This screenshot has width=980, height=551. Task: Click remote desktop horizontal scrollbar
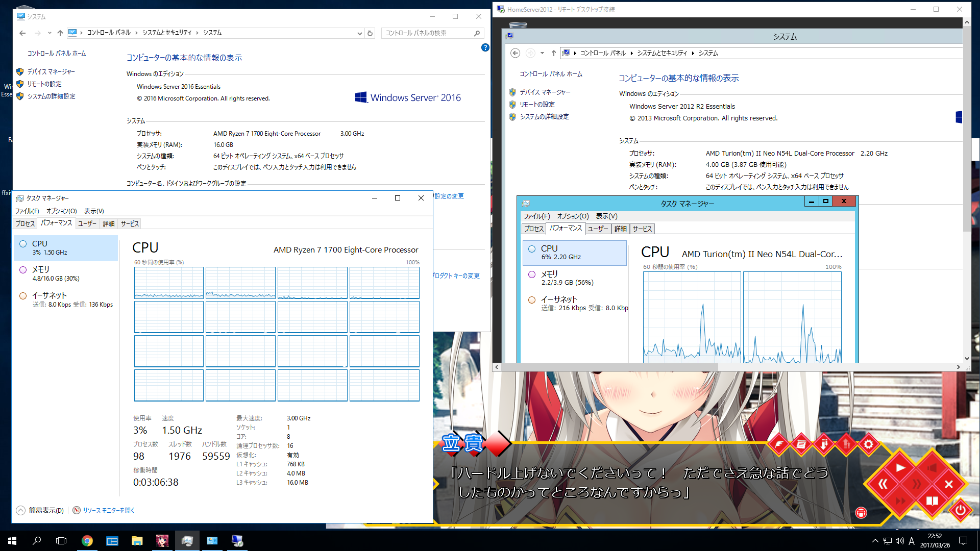coord(610,367)
